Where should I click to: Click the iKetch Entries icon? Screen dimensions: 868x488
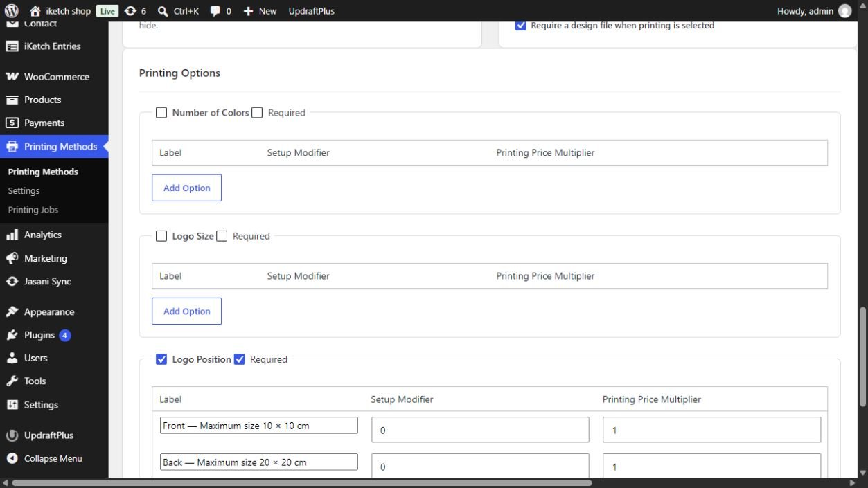coord(12,46)
